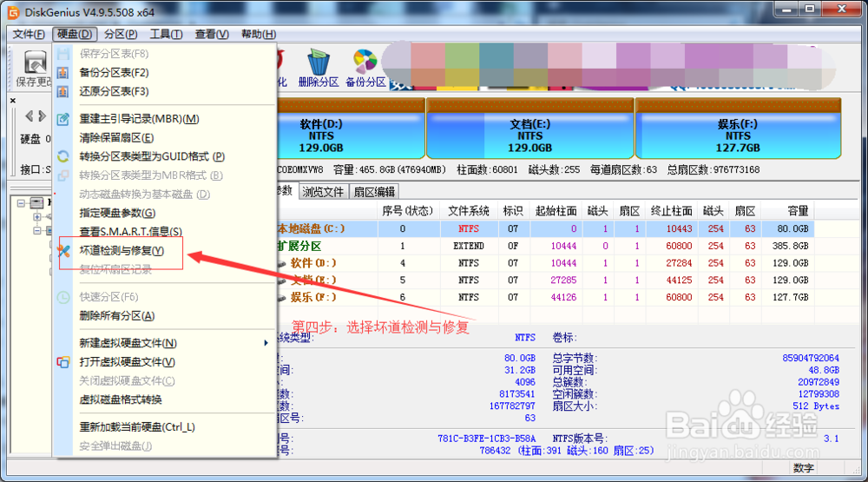Open the 硬盘(D) menu
The width and height of the screenshot is (868, 482).
tap(75, 34)
